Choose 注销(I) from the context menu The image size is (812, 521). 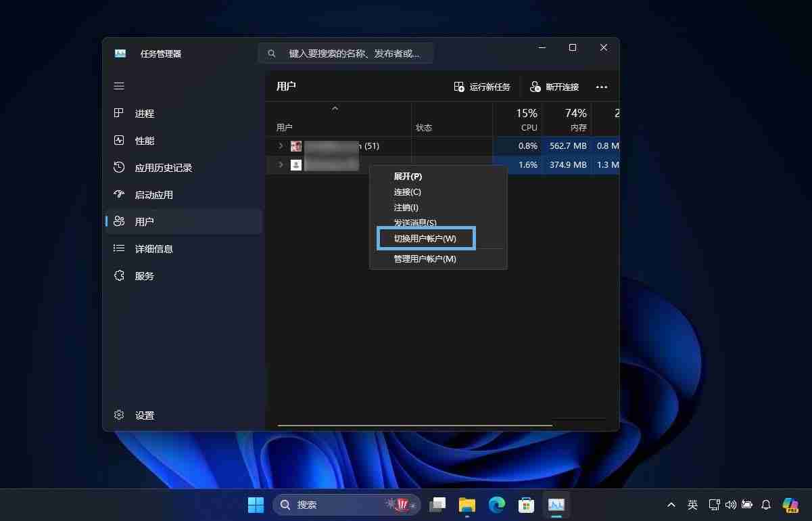(406, 207)
